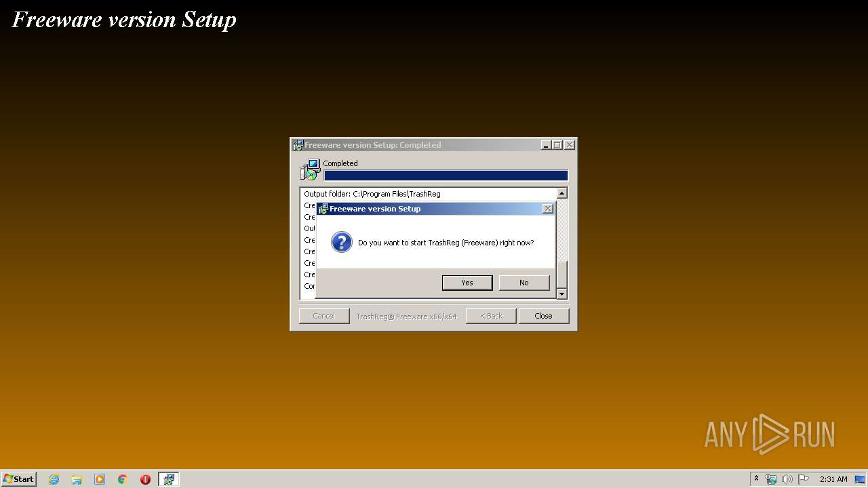Close the Setup Completed main window
This screenshot has height=488, width=868.
570,145
